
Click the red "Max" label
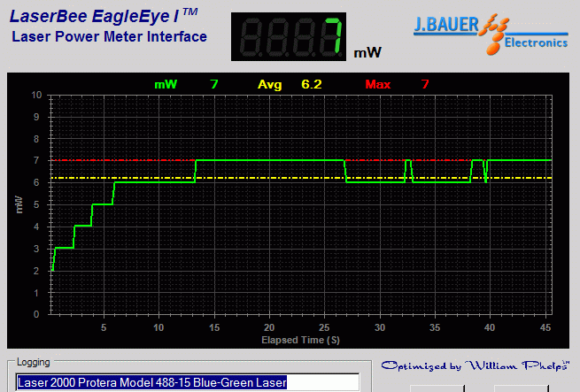[378, 84]
